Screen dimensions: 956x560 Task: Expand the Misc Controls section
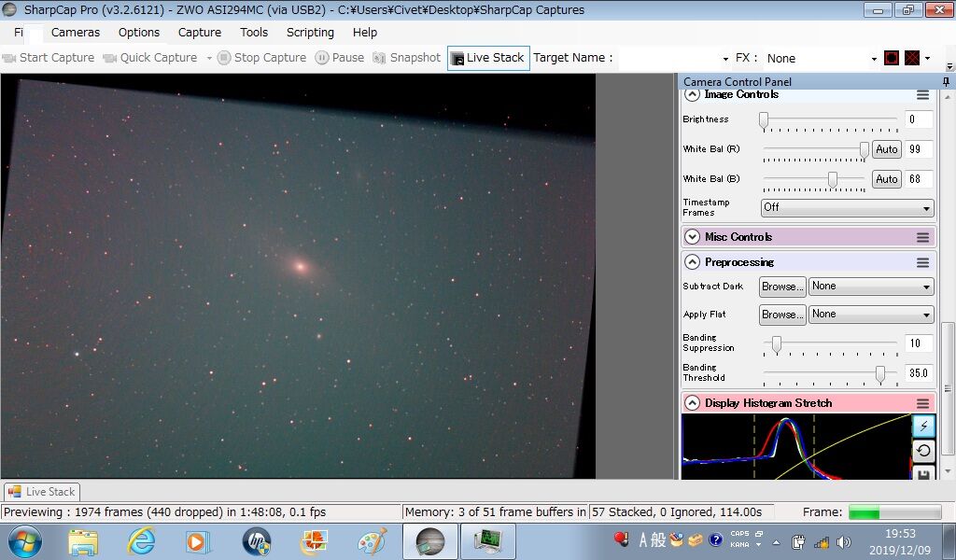tap(692, 237)
